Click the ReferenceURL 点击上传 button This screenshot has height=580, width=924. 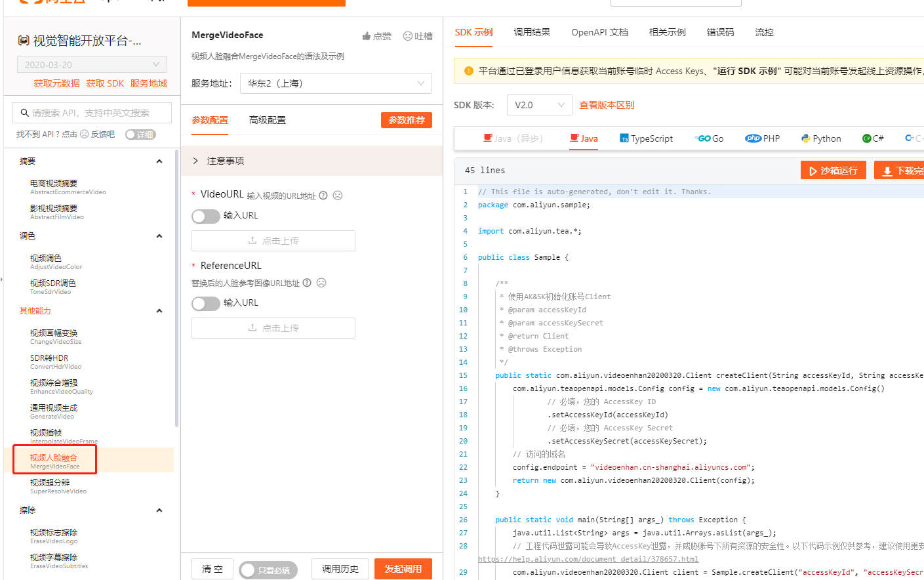point(273,328)
